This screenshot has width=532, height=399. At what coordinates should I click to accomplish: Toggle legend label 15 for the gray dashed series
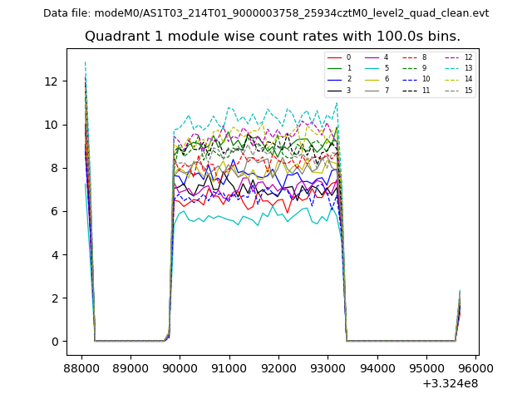[x=468, y=90]
